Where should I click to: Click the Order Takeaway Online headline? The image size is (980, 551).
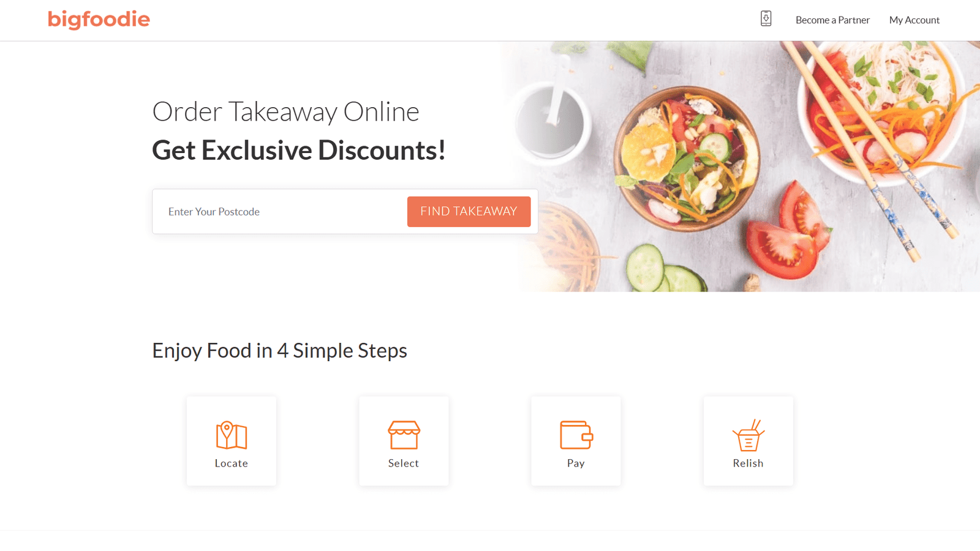285,112
